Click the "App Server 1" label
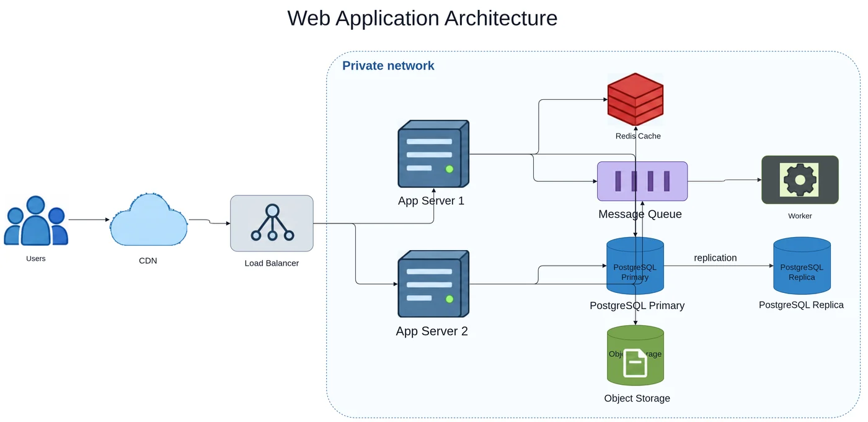Screen dimensions: 868x422 (x=431, y=201)
